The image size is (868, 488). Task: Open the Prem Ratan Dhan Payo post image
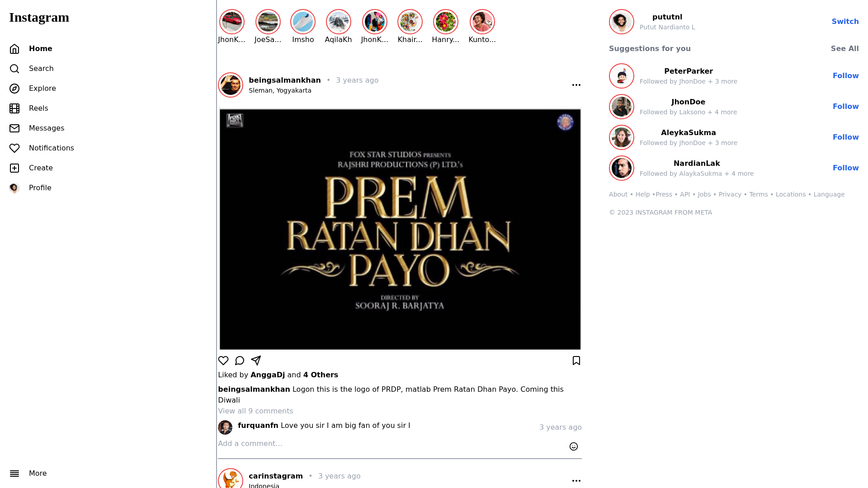400,229
